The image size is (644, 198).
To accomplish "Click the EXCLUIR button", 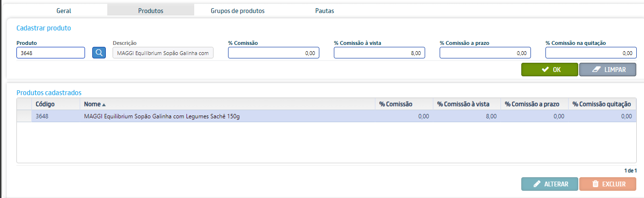I will [607, 184].
